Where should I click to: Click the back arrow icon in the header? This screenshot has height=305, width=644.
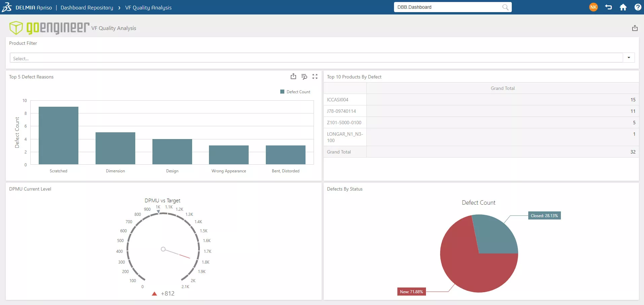coord(608,7)
